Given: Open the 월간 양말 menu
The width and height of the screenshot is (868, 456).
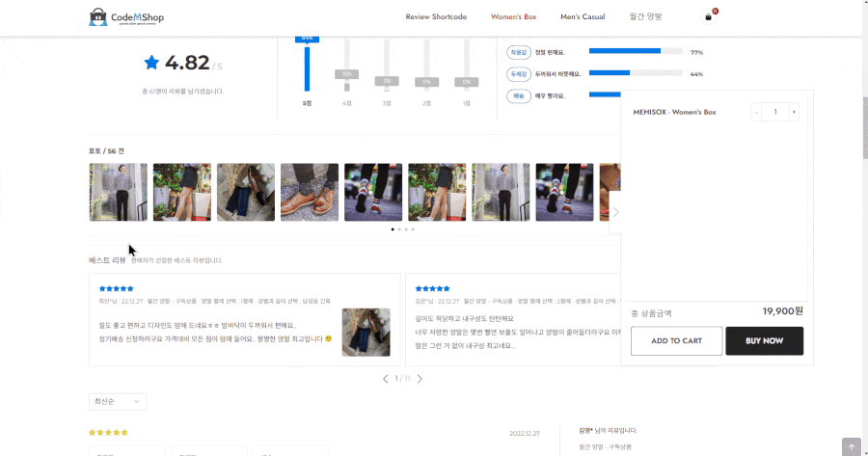Looking at the screenshot, I should point(645,16).
